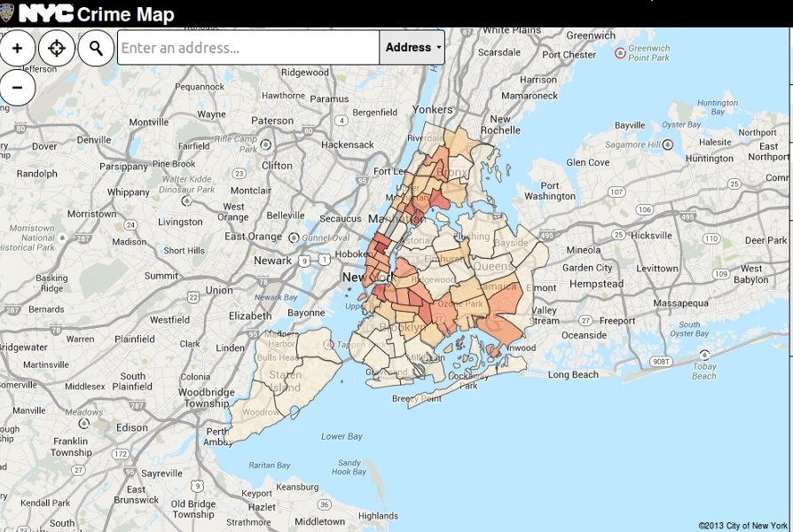Image resolution: width=793 pixels, height=532 pixels.
Task: Click the Hicksville label on Long Island
Action: (651, 236)
